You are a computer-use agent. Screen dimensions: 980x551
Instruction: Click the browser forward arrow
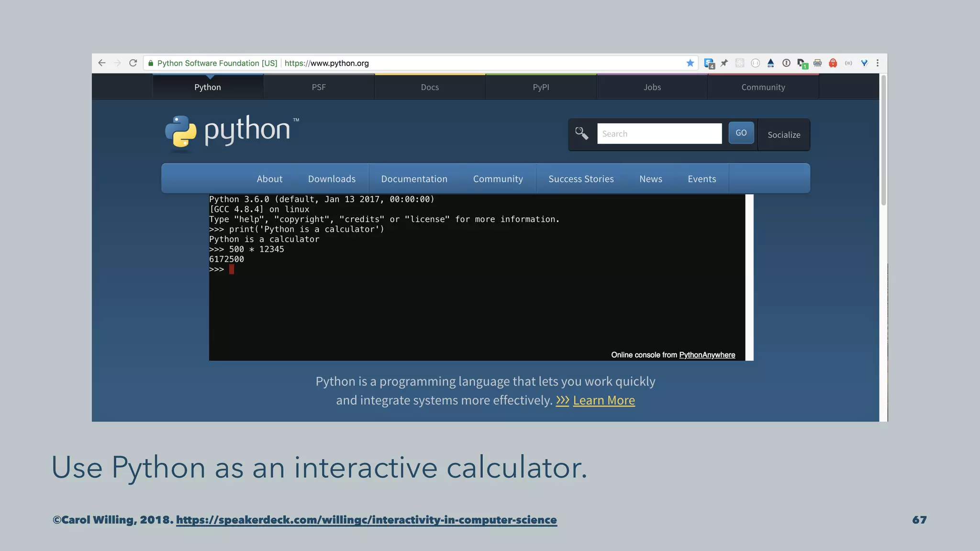[117, 63]
